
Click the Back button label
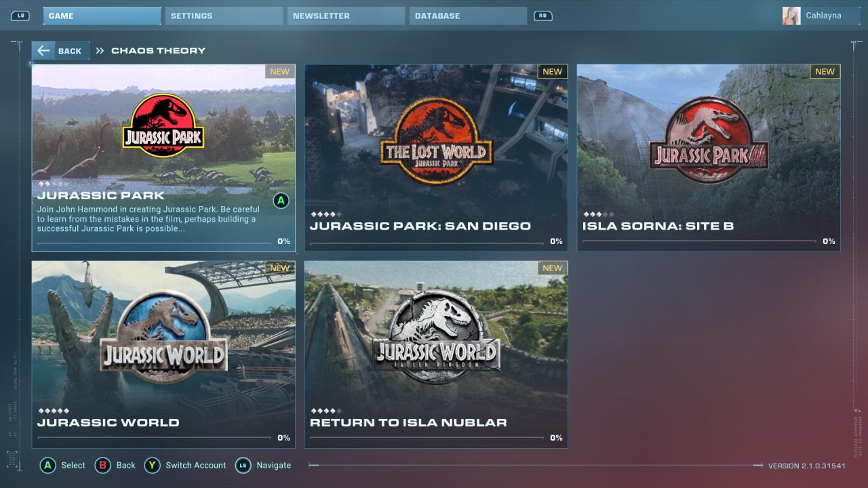pyautogui.click(x=70, y=51)
